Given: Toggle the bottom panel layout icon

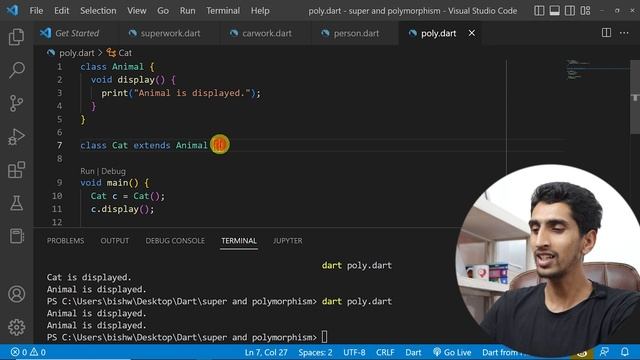Looking at the screenshot, I should point(555,11).
